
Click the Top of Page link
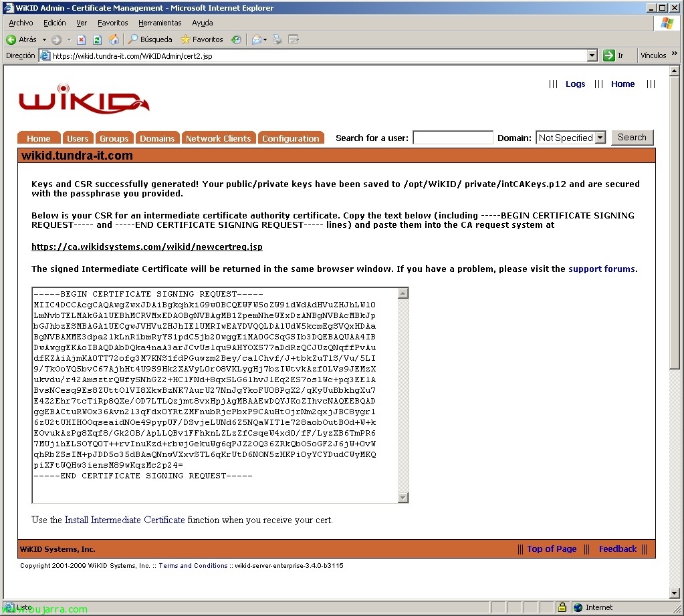(552, 549)
